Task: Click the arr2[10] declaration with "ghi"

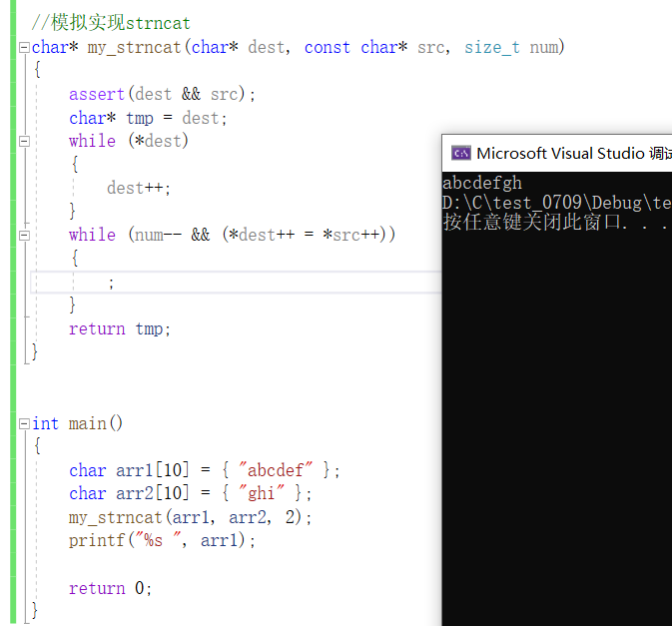Action: (x=191, y=493)
